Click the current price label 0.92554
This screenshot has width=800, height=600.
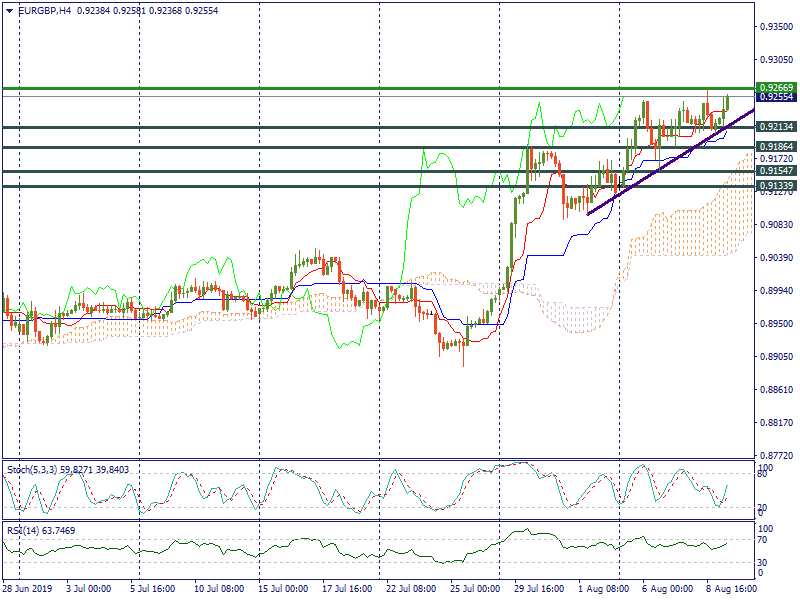click(x=775, y=97)
